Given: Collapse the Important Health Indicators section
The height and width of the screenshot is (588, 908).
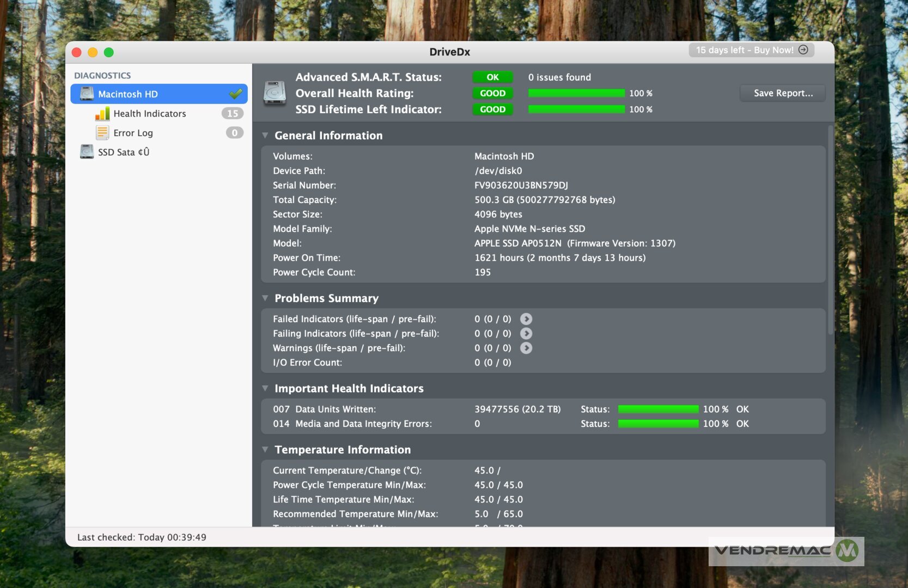Looking at the screenshot, I should [265, 389].
